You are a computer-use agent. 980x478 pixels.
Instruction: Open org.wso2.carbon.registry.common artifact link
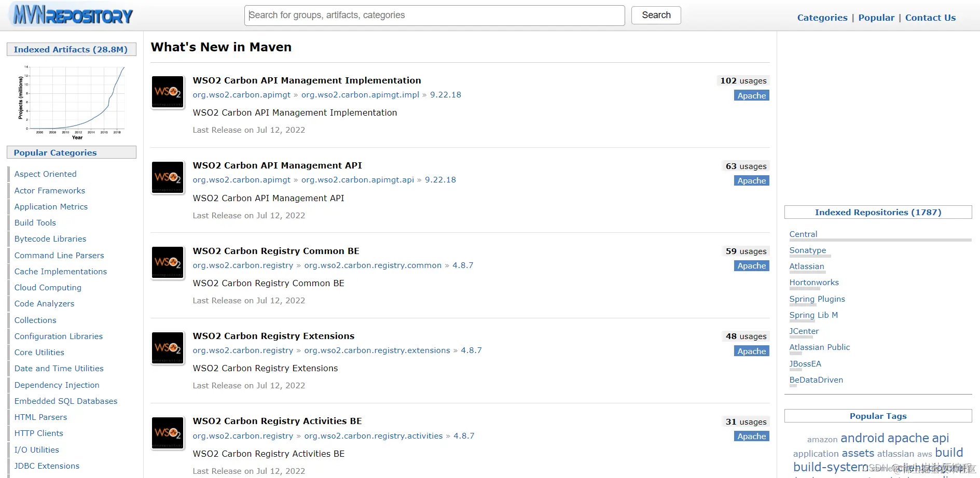[x=373, y=265]
